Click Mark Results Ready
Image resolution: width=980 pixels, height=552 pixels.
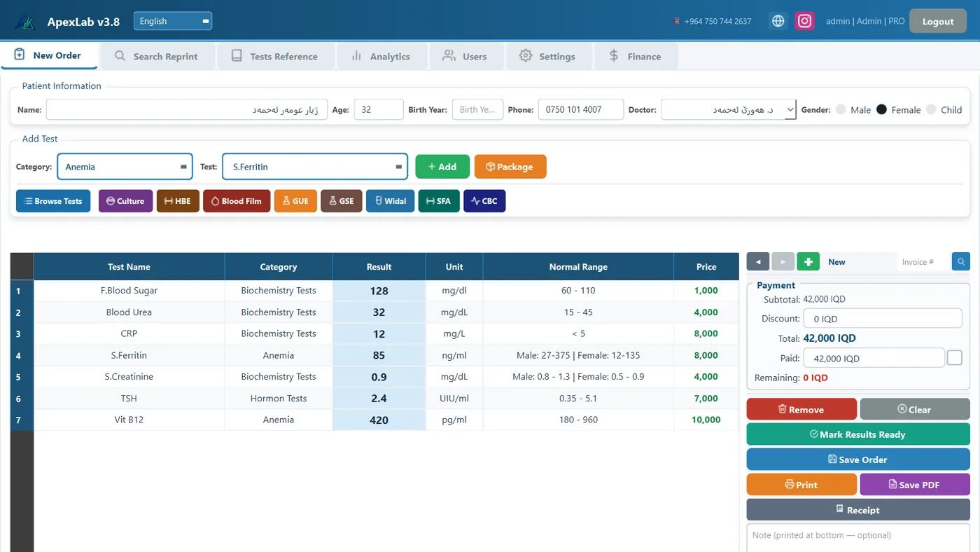858,434
